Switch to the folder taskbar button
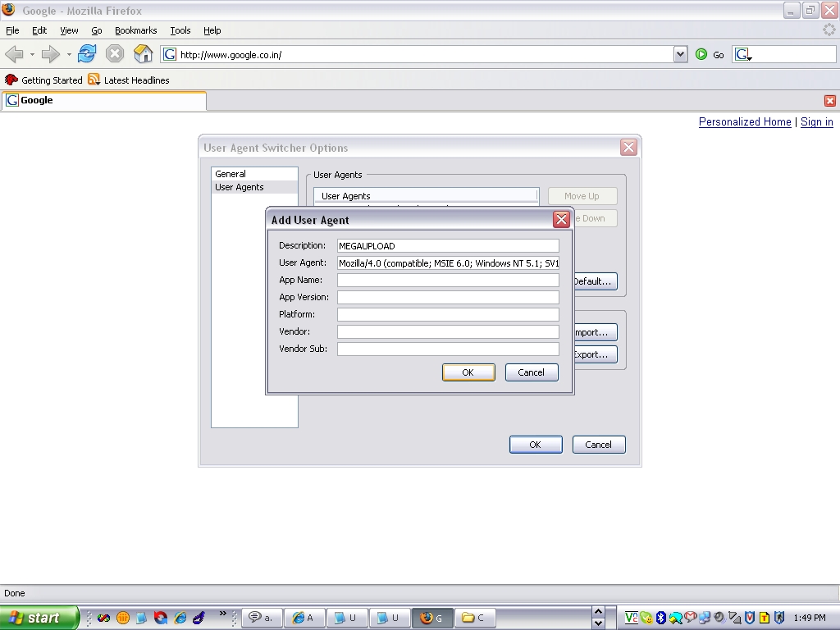840x630 pixels. 474,618
